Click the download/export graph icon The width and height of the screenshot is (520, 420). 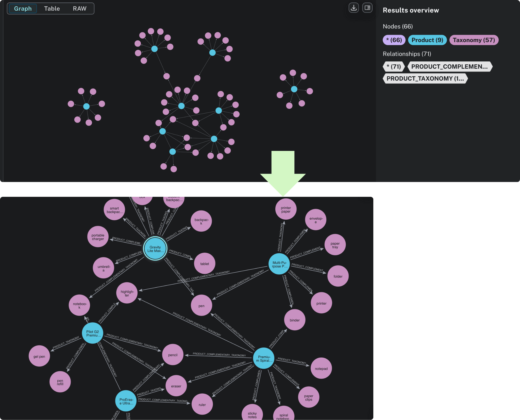coord(354,8)
